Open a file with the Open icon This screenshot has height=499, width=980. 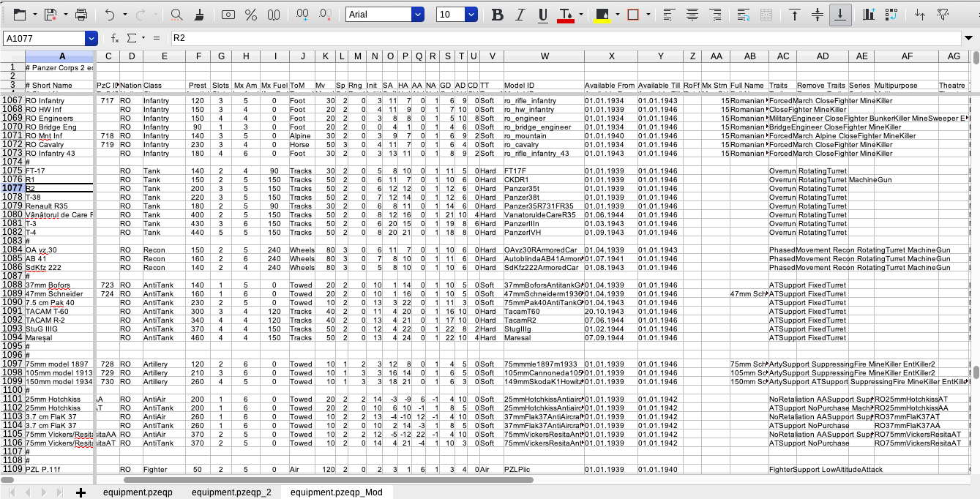tap(20, 15)
